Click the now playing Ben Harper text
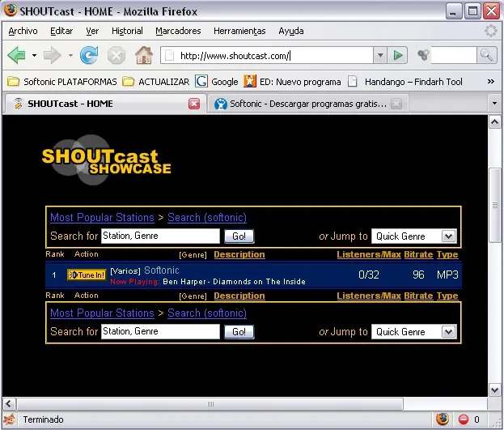Image resolution: width=504 pixels, height=430 pixels. coord(234,282)
